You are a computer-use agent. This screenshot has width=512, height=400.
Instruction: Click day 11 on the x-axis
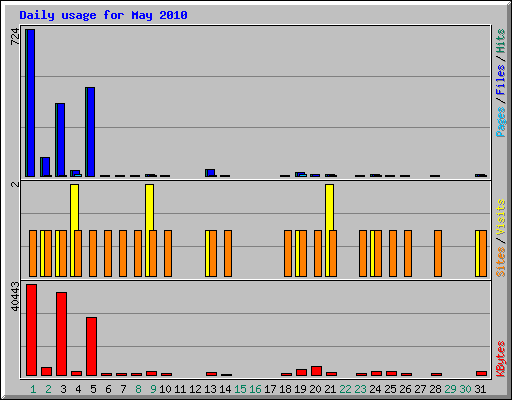pyautogui.click(x=180, y=389)
